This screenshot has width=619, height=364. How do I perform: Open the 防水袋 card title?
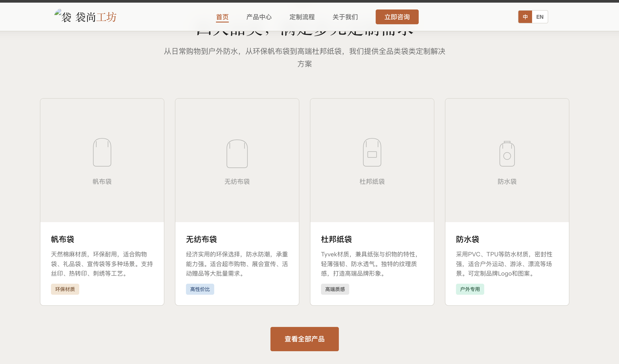pyautogui.click(x=467, y=239)
